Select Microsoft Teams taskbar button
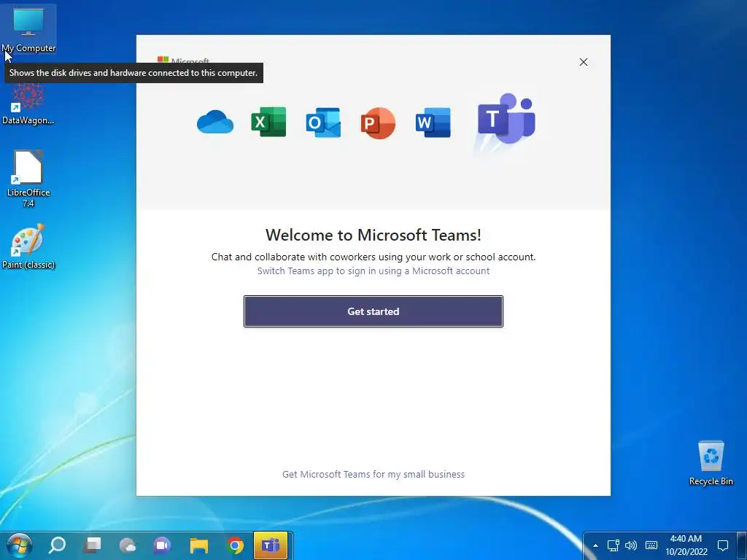This screenshot has height=560, width=747. 271,545
